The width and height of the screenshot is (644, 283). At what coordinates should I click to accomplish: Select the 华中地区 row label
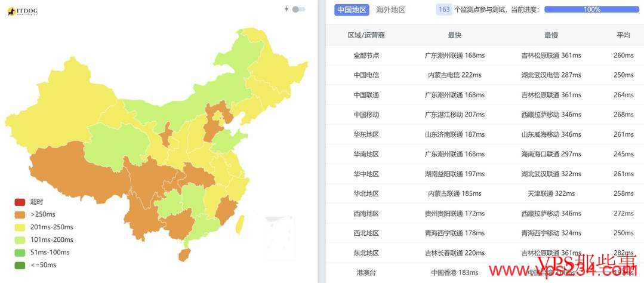click(366, 174)
